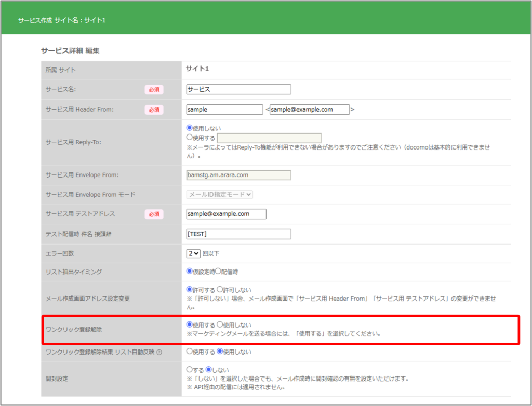Viewport: 532px width, 406px height.
Task: Select 配信時 for リスト抽出タイミング
Action: click(x=219, y=271)
